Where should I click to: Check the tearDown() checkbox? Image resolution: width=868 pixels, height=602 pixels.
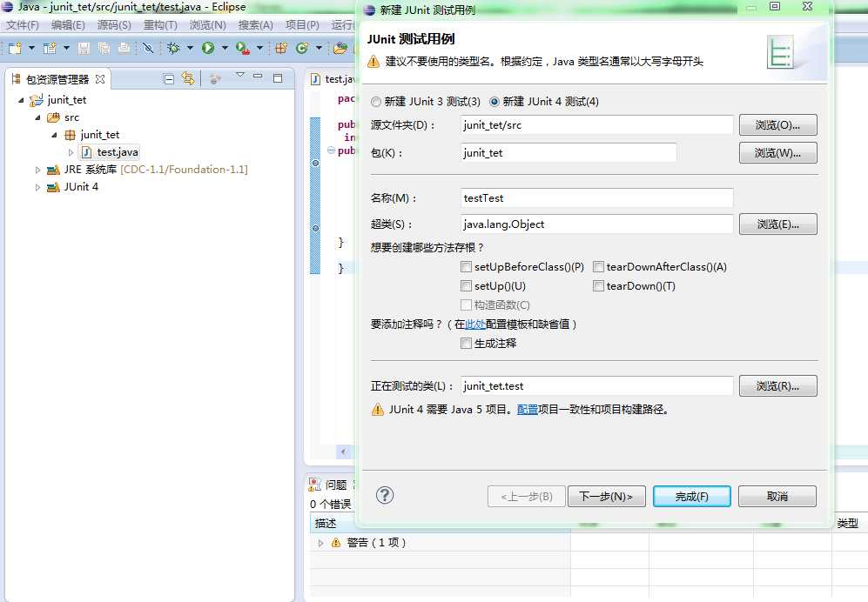(598, 286)
